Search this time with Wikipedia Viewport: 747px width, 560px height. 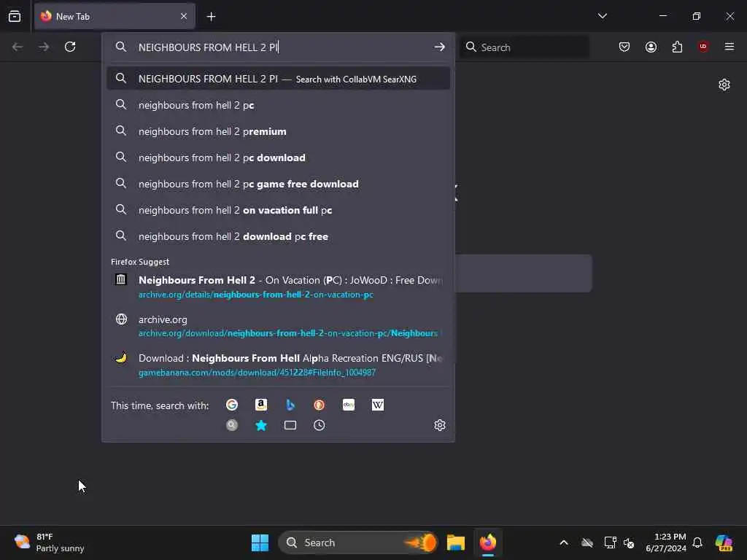(x=378, y=405)
